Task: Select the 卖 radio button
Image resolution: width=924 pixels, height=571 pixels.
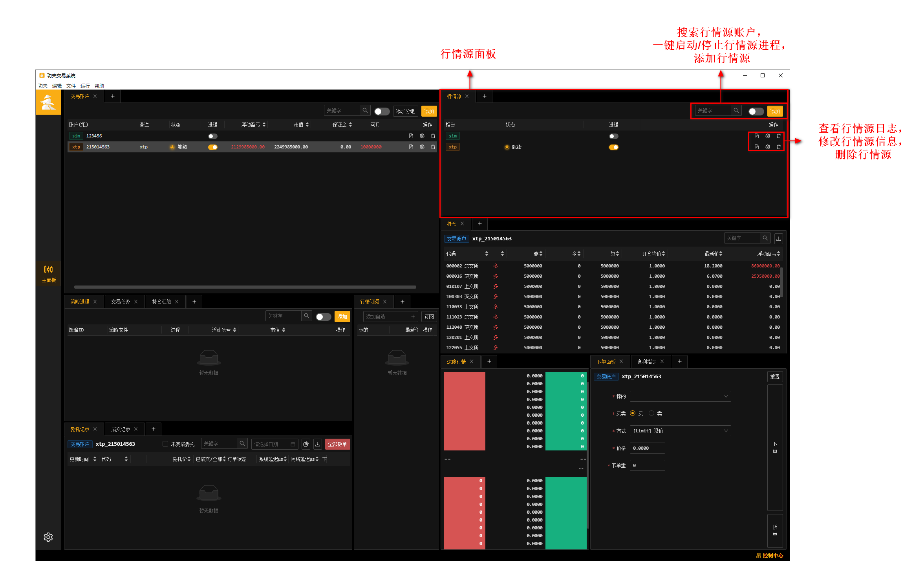Action: (x=651, y=413)
